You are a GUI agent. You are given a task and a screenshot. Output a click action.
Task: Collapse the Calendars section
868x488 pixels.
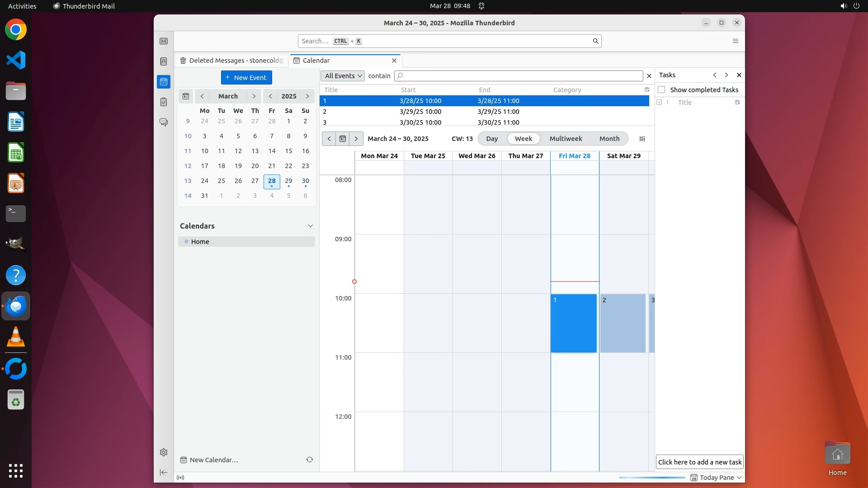click(x=311, y=226)
